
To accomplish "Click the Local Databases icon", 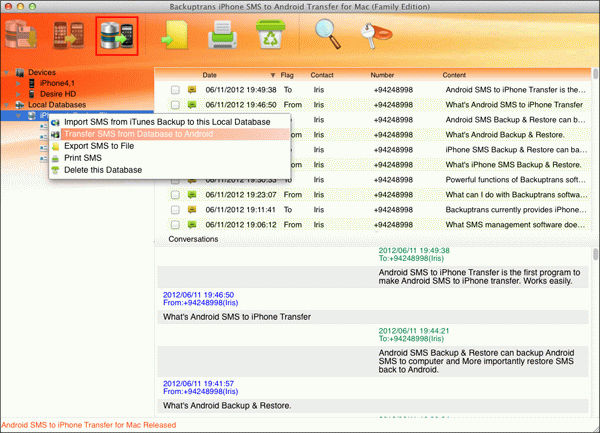I will 20,104.
